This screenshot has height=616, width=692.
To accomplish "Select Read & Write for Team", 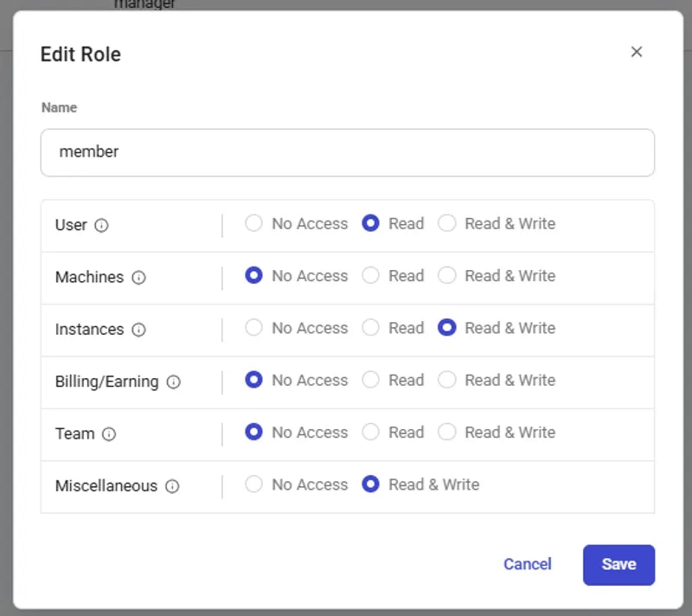I will [x=446, y=433].
